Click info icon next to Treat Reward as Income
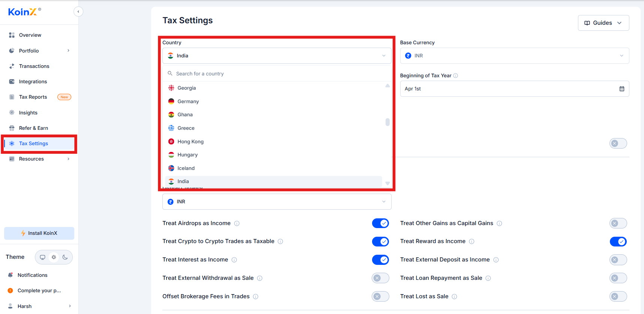The image size is (644, 314). click(x=471, y=242)
